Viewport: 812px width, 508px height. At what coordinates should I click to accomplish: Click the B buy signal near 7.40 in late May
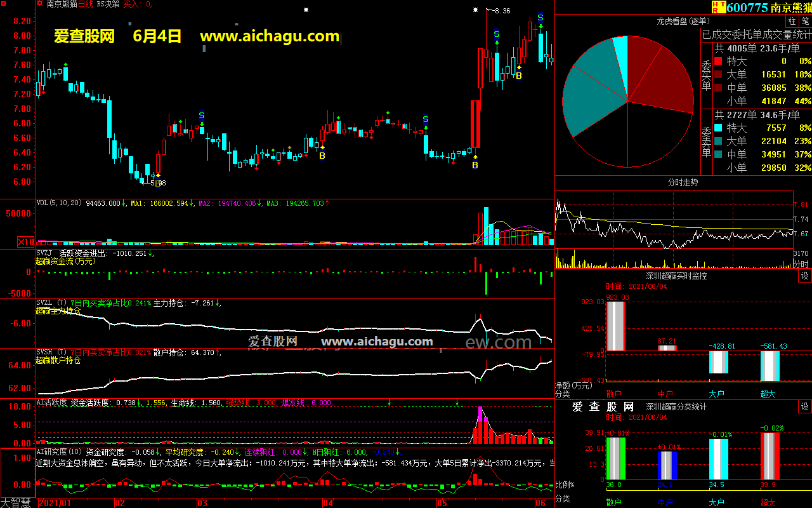(519, 76)
